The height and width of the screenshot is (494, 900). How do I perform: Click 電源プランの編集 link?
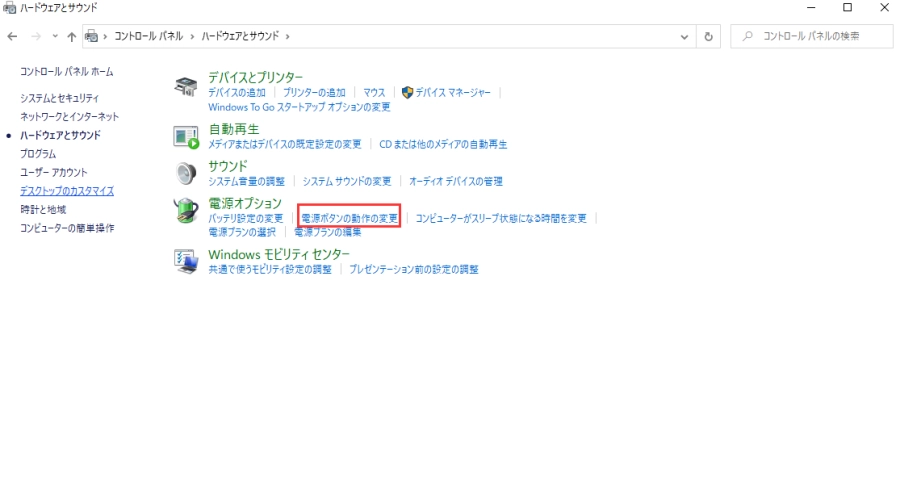[328, 232]
